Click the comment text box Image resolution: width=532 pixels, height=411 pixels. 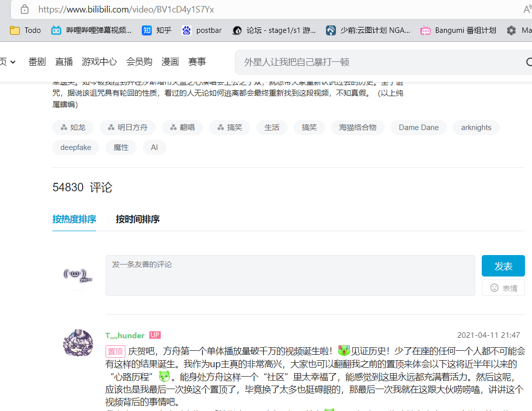[x=290, y=275]
